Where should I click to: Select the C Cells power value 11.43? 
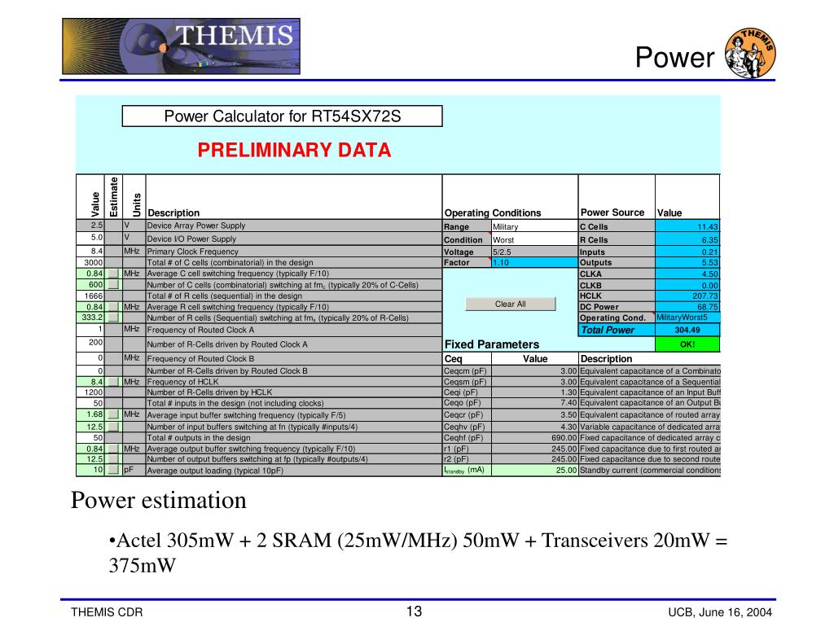click(687, 226)
